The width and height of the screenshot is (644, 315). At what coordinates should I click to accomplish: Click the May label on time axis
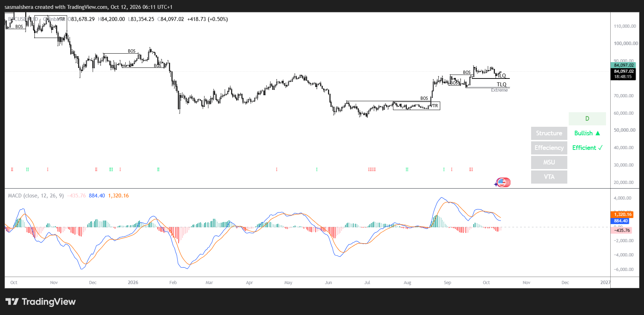tap(288, 283)
